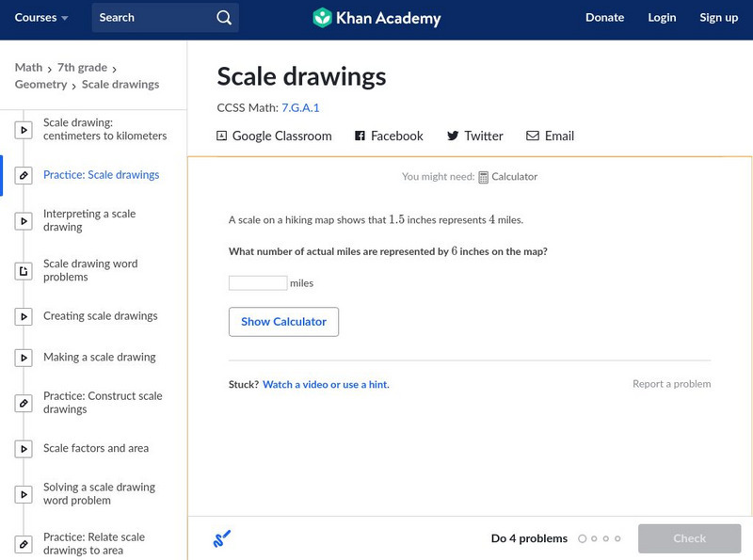This screenshot has width=753, height=560.
Task: Open the Math breadcrumb link
Action: click(28, 68)
